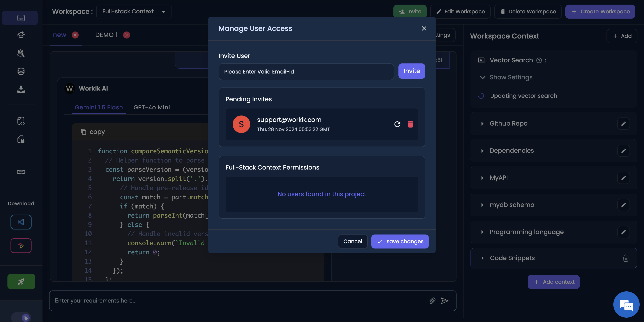Delete pending invite for support@workik.com
Screen dimensions: 644x322
pyautogui.click(x=410, y=124)
